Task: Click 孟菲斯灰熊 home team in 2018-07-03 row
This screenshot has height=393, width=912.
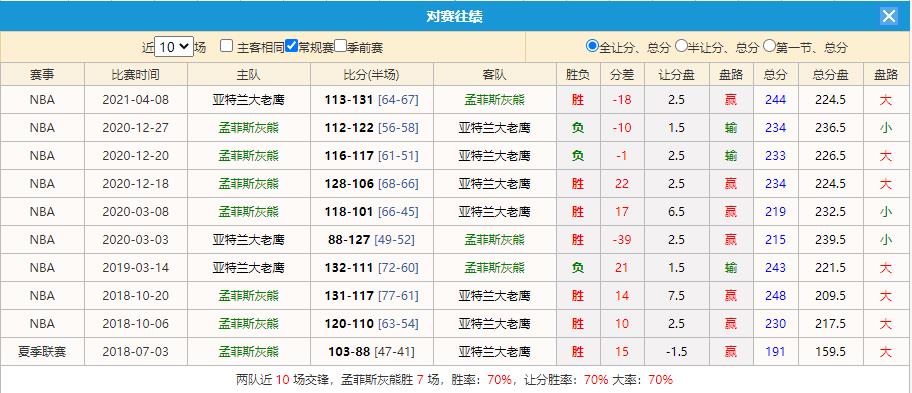Action: click(x=248, y=352)
